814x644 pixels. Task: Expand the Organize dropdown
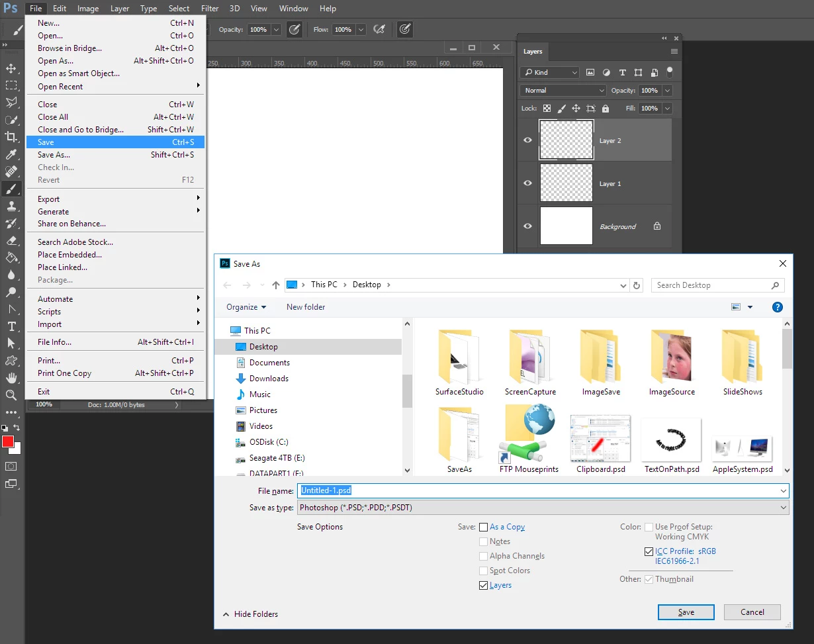(x=246, y=307)
